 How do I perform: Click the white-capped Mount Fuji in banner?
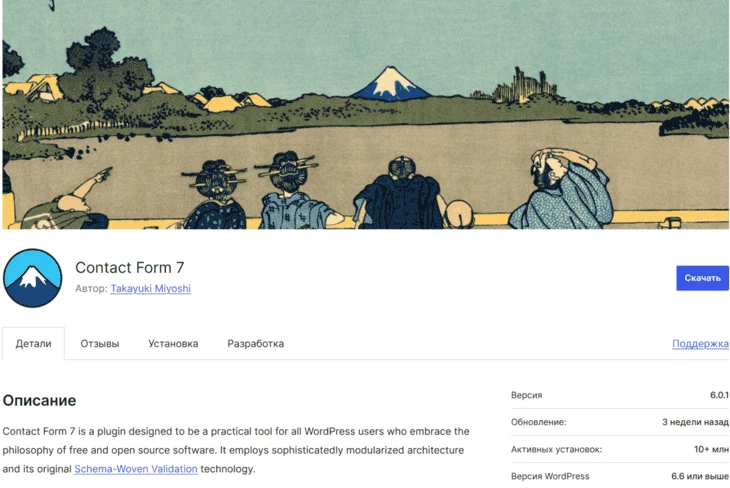coord(390,83)
